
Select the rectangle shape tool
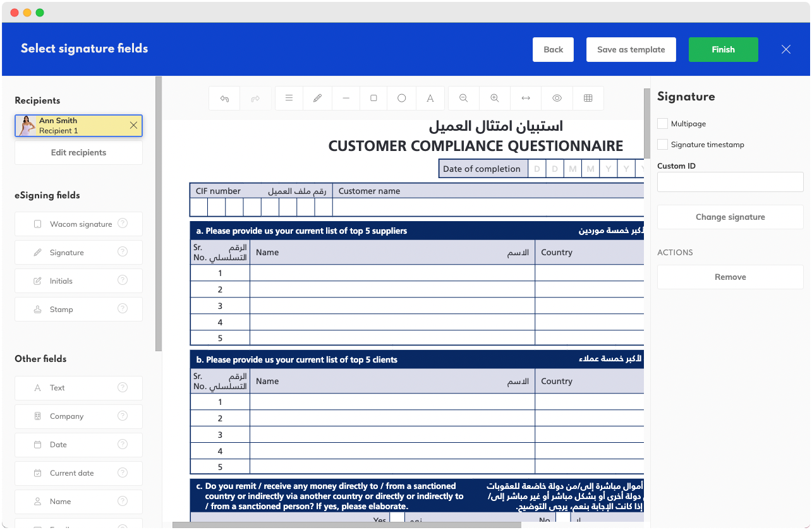pos(373,99)
